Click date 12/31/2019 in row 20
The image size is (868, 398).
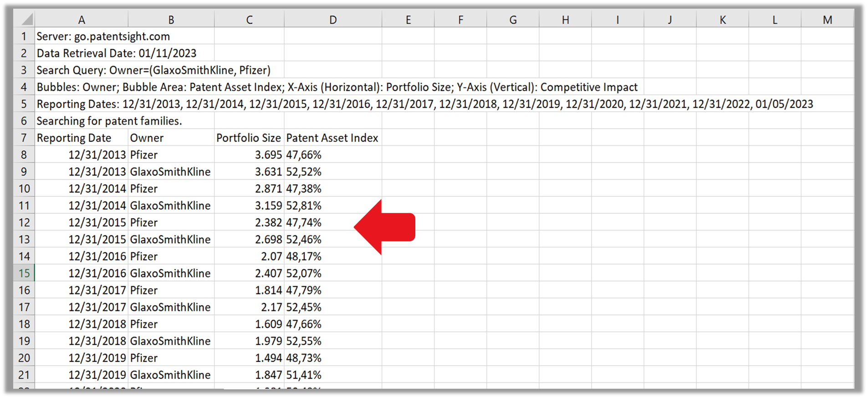[82, 358]
